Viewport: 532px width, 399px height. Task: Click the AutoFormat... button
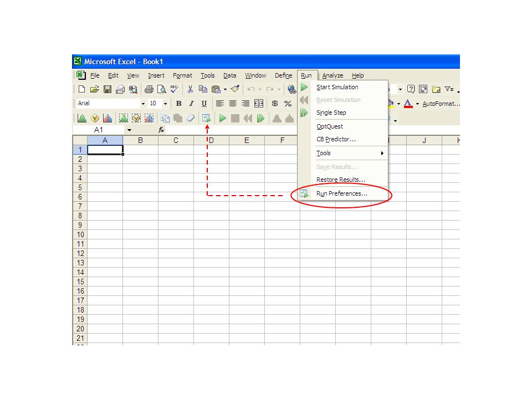[x=441, y=104]
